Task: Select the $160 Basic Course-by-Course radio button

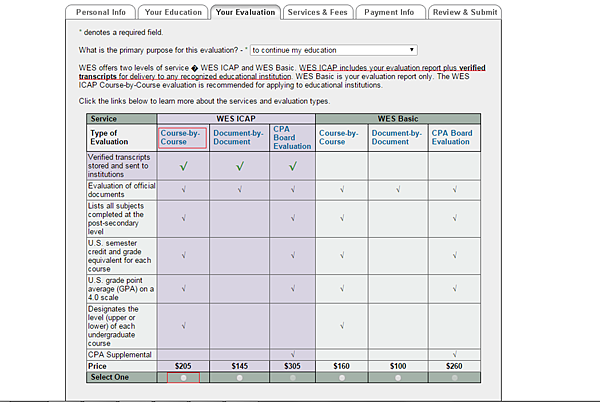Action: pyautogui.click(x=342, y=378)
